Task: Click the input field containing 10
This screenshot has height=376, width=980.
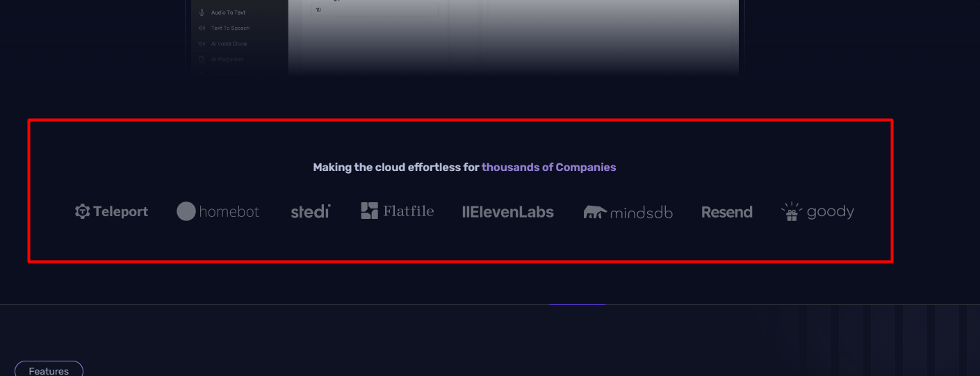Action: tap(375, 10)
